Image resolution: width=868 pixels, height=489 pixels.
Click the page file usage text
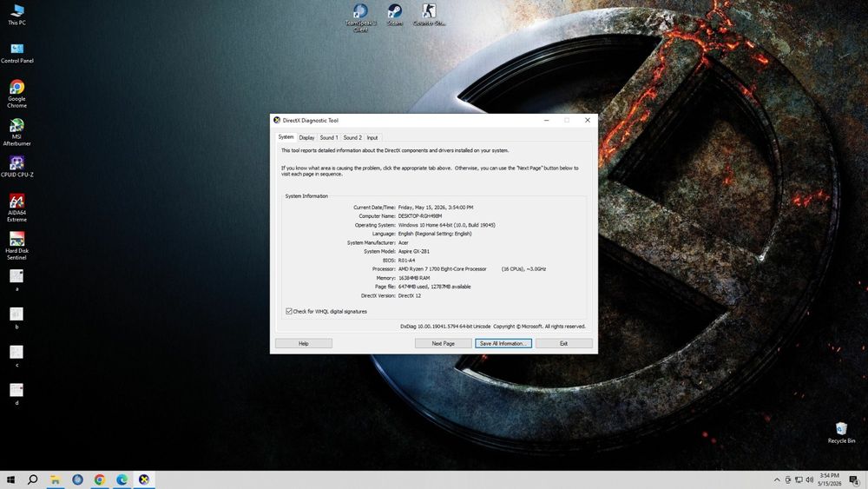point(435,287)
